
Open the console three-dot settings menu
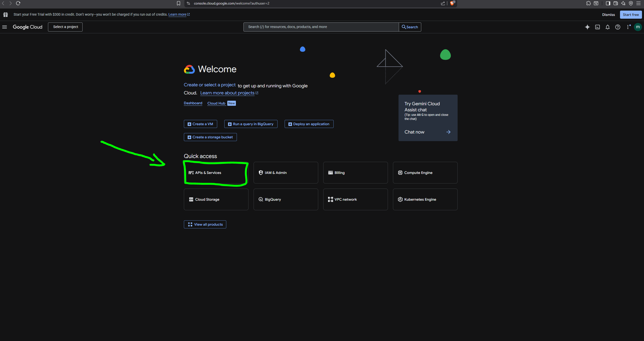(x=628, y=27)
